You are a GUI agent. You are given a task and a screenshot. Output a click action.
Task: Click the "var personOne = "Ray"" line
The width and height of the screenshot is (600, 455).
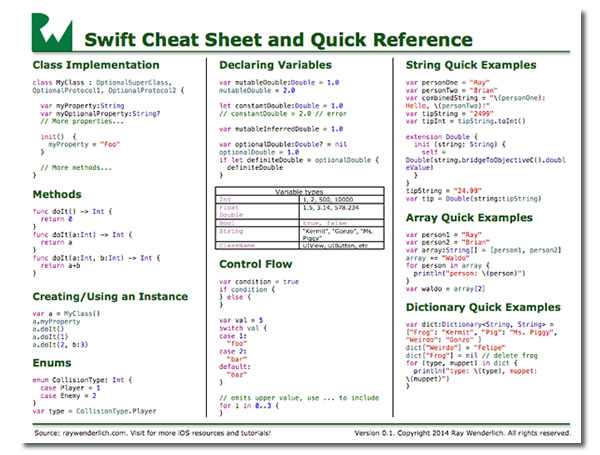(448, 83)
